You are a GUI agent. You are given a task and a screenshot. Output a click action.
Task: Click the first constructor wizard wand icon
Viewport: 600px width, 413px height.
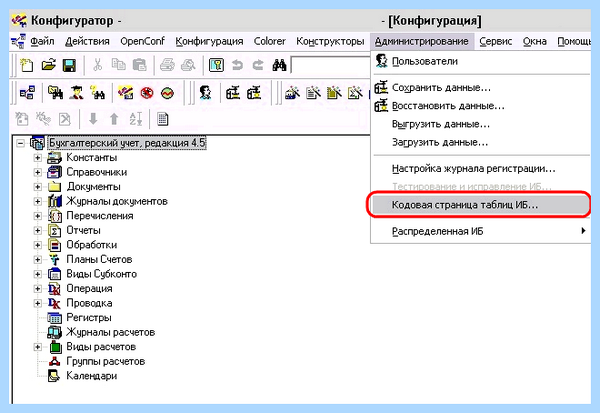(292, 92)
